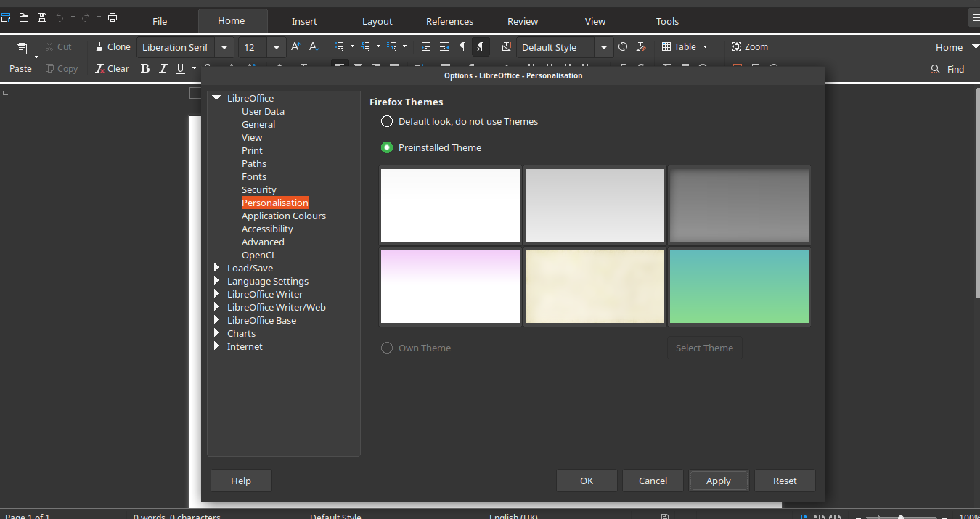The height and width of the screenshot is (519, 980).
Task: Click the Bold formatting icon
Action: point(144,68)
